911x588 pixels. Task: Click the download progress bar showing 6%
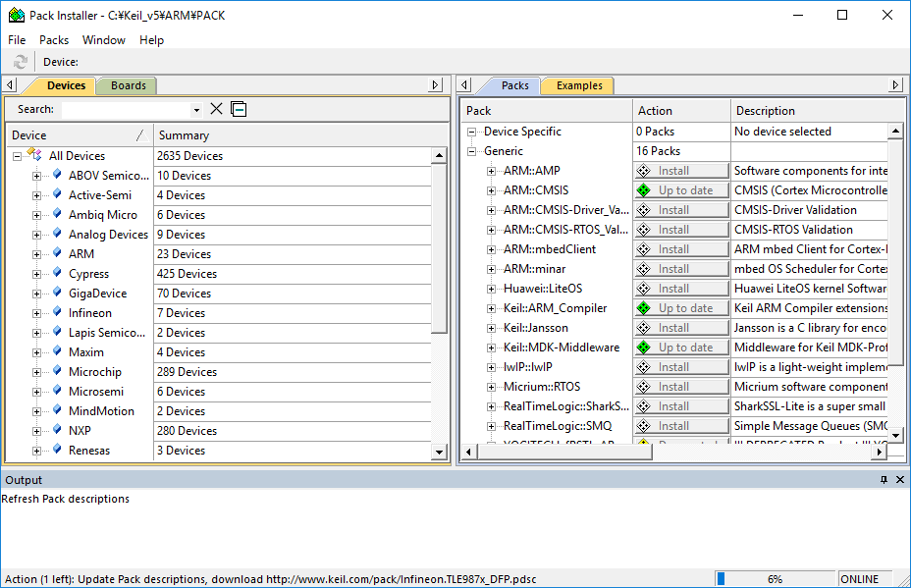click(x=775, y=579)
